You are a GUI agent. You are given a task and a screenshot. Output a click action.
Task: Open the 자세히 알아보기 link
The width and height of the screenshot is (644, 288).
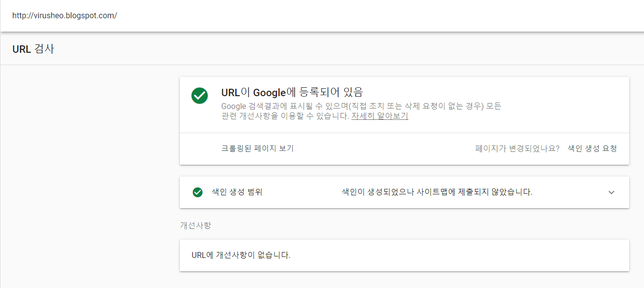pos(379,117)
